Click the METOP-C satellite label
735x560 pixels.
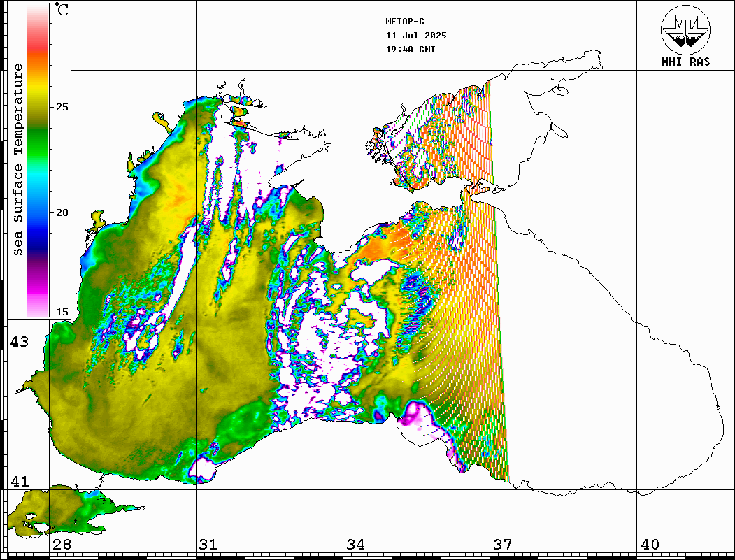click(404, 22)
